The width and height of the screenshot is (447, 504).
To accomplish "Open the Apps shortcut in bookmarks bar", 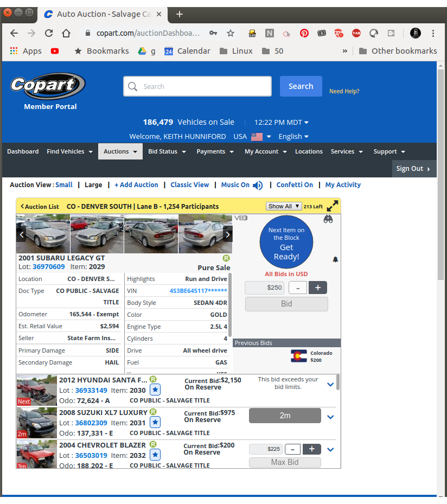I will coord(26,51).
